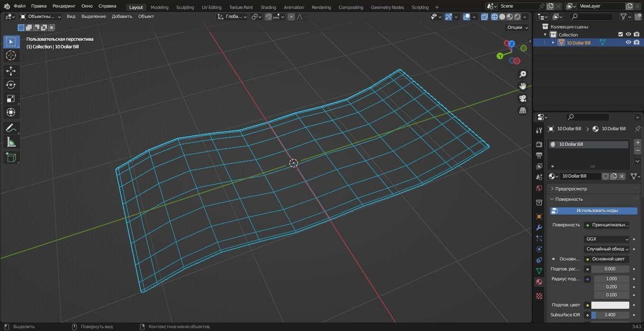Select the Scale tool
Viewport: 644px width, 331px height.
(11, 98)
